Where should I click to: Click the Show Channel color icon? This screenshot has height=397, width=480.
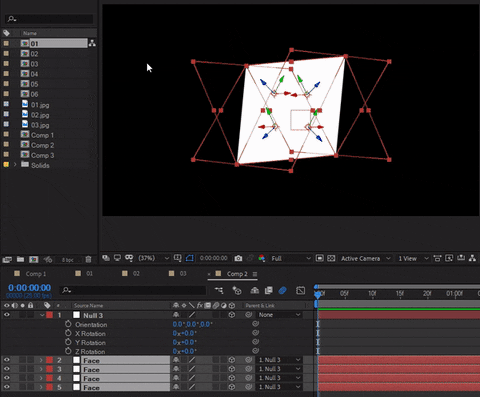coord(262,258)
